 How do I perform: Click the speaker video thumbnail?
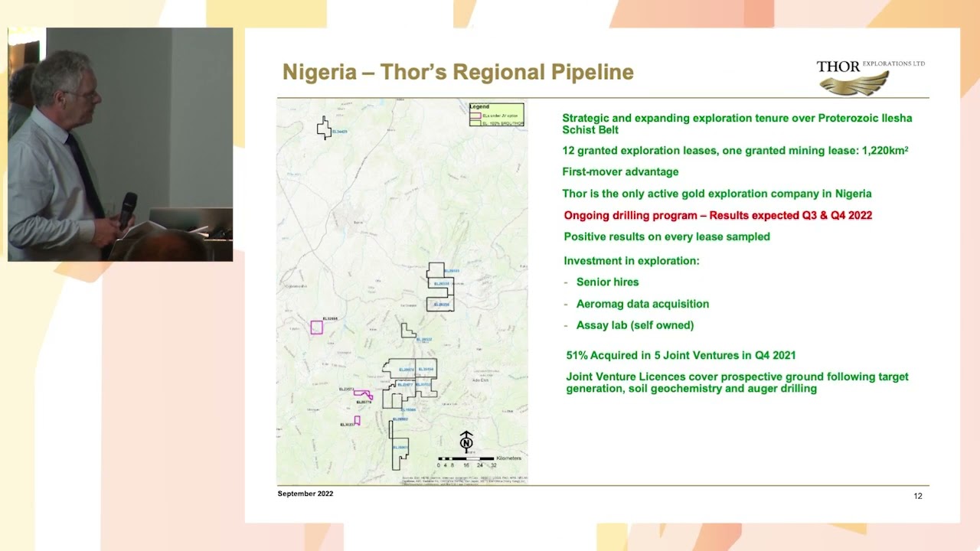pyautogui.click(x=120, y=145)
